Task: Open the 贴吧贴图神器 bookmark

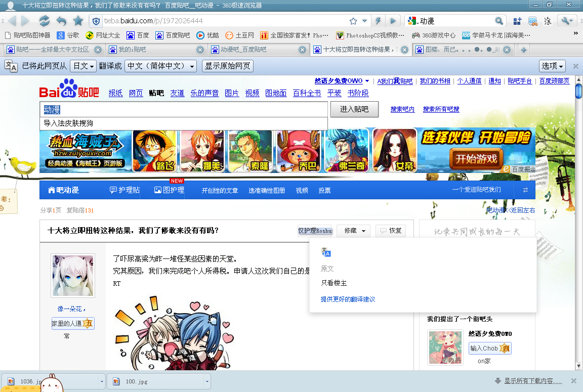Action: click(x=27, y=35)
